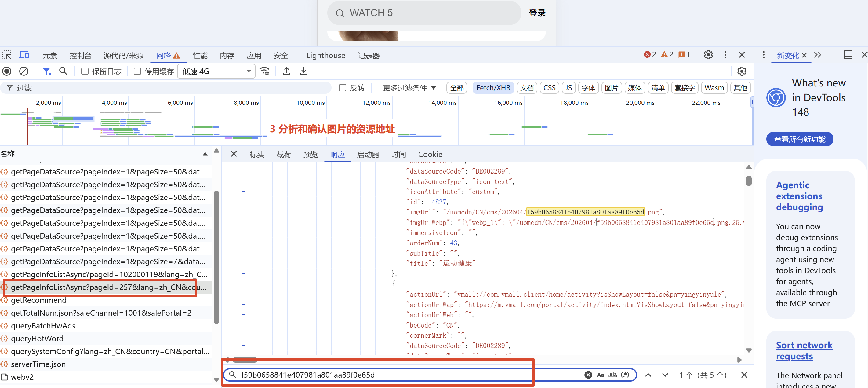The width and height of the screenshot is (868, 388).
Task: Toggle the network filter funnel icon
Action: (46, 71)
